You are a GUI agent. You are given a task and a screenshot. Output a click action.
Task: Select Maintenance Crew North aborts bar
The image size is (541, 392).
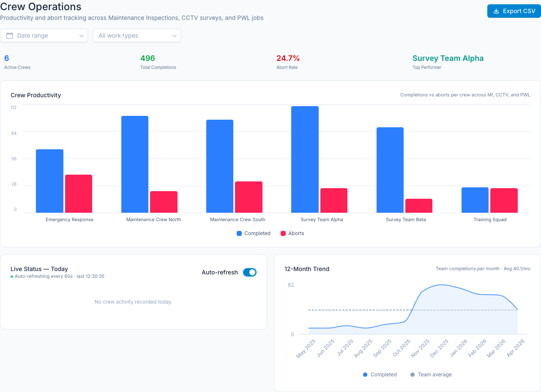click(164, 202)
